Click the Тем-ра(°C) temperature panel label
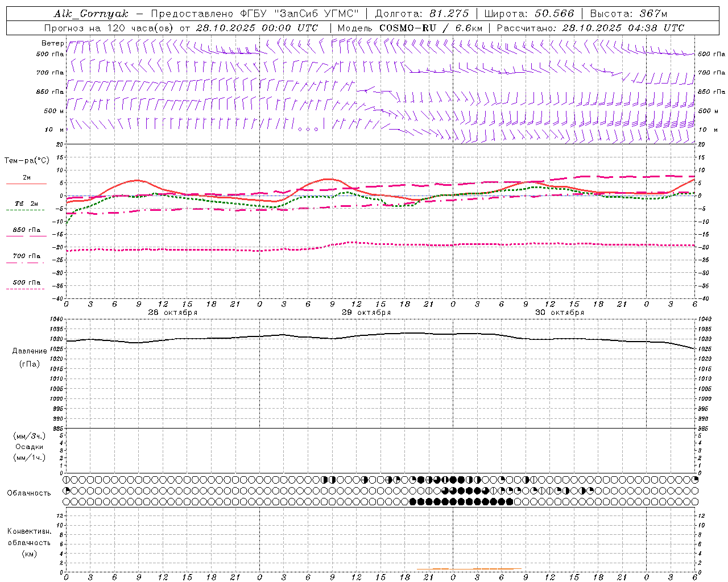The height and width of the screenshot is (582, 728). (x=27, y=161)
